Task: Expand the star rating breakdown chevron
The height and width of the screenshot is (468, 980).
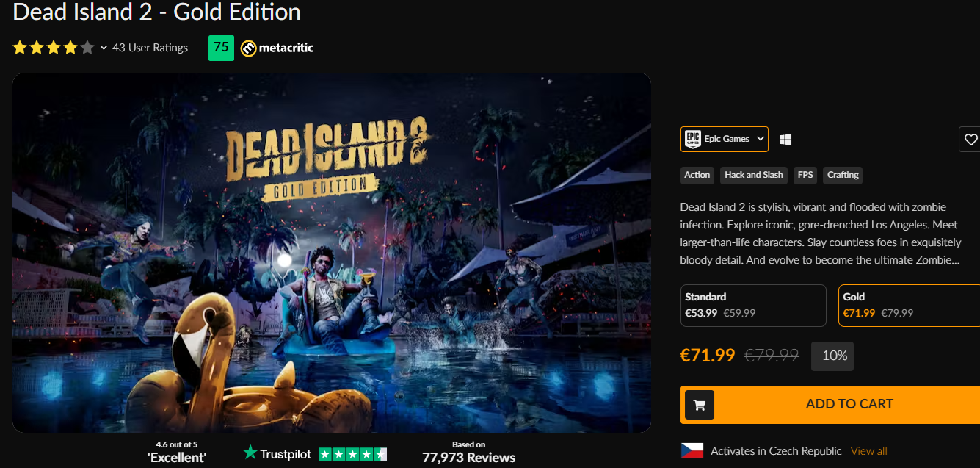Action: [x=104, y=48]
